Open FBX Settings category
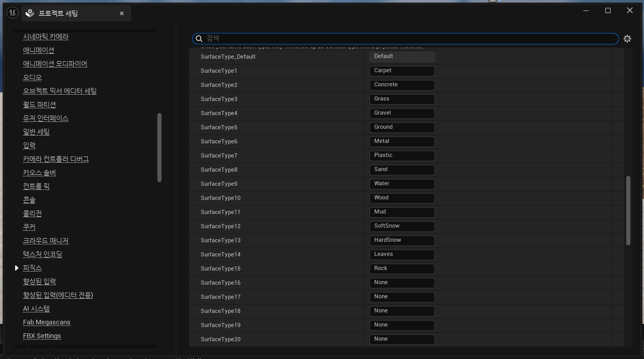644x359 pixels. point(42,336)
